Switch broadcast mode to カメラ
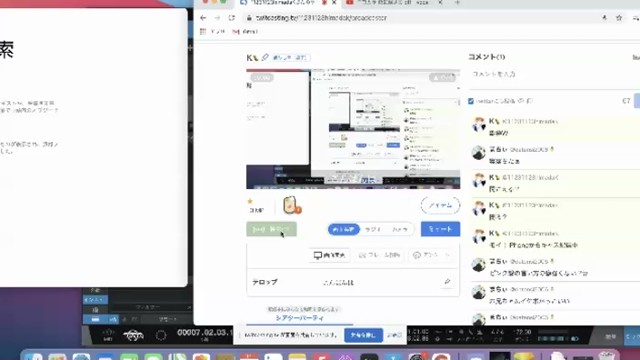 [x=400, y=229]
